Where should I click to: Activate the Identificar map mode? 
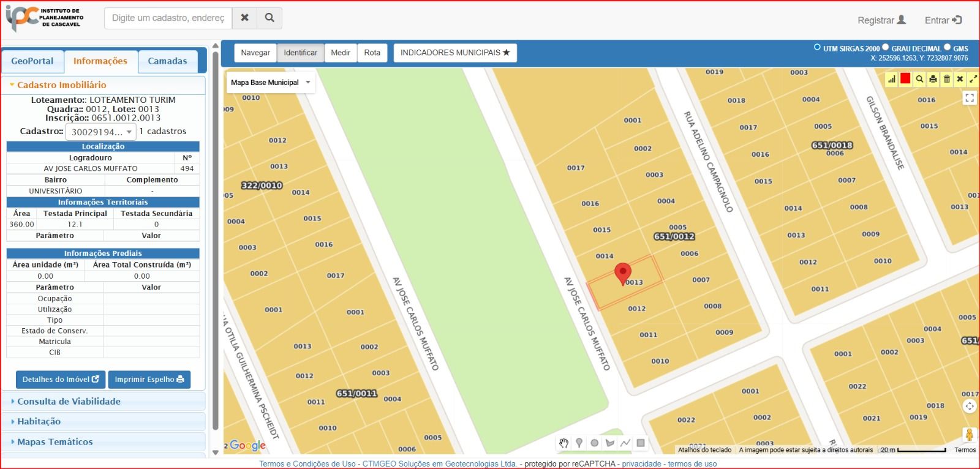coord(300,53)
